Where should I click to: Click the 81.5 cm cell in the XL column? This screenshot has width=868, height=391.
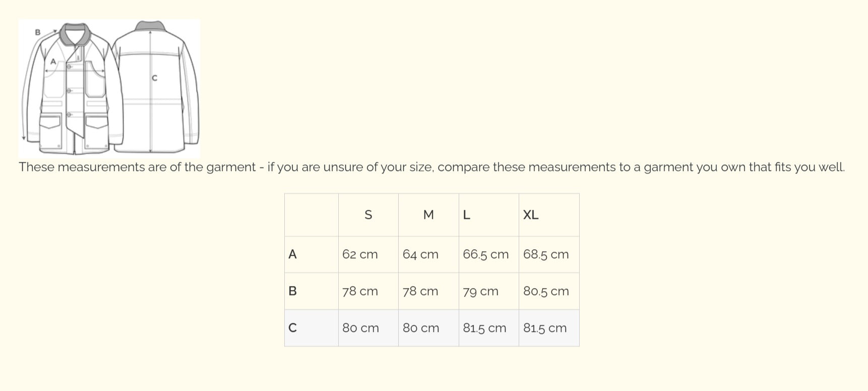(x=545, y=328)
